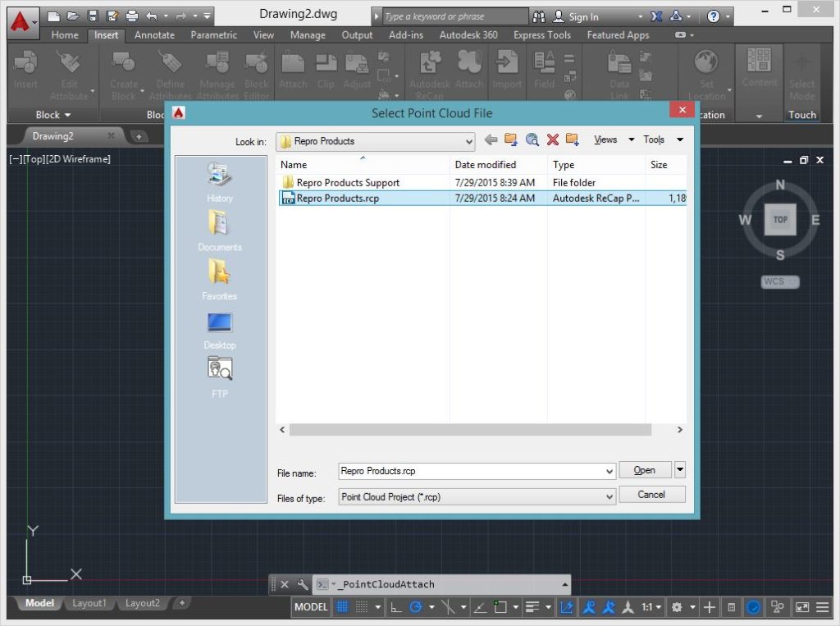The image size is (840, 626).
Task: Delete the selected file with red X
Action: [553, 139]
